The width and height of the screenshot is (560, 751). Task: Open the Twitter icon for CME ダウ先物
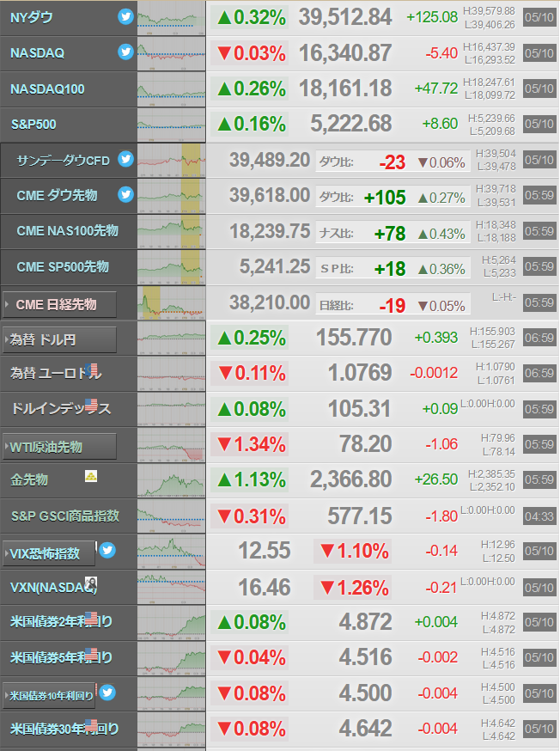126,194
